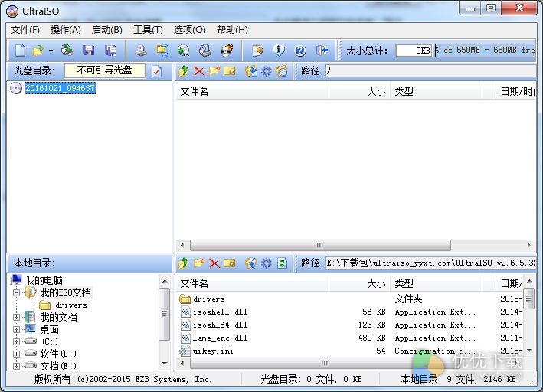Click the 不可引导光盘 boot type field
Image resolution: width=543 pixels, height=392 pixels.
point(105,70)
